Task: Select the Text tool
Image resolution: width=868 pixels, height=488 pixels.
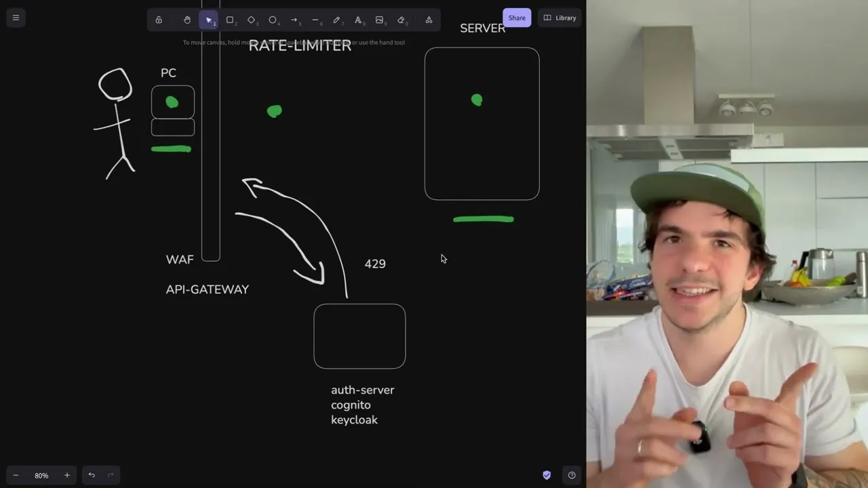Action: [x=359, y=20]
